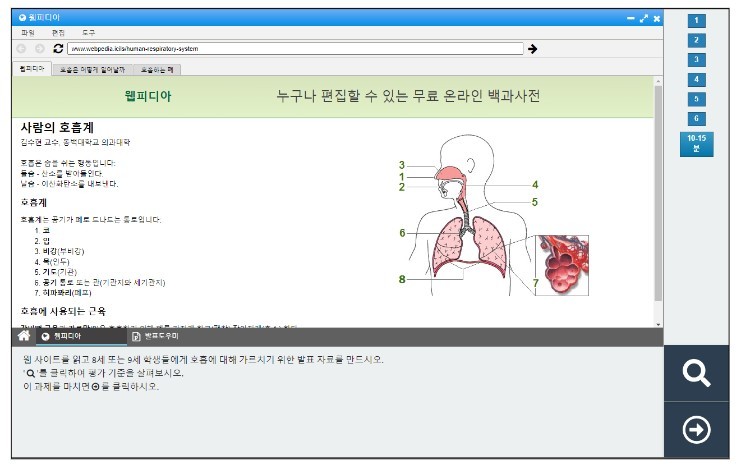Open the 파일 menu
739x467 pixels.
click(28, 33)
